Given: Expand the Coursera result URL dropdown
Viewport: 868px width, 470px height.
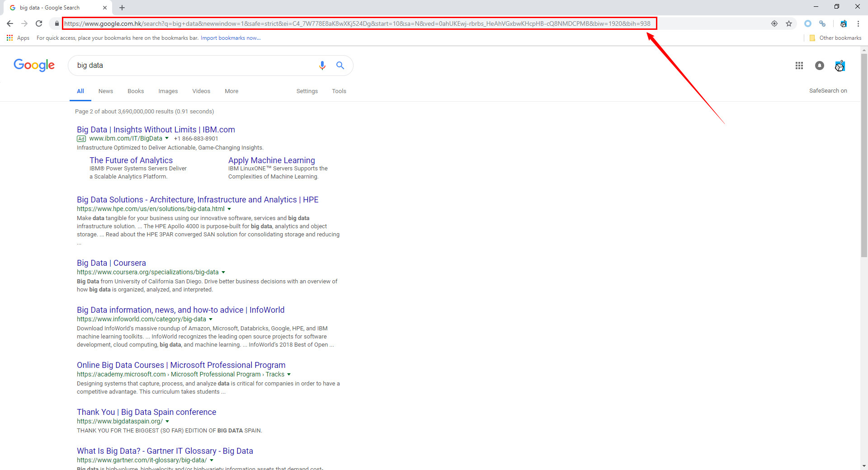Looking at the screenshot, I should (223, 272).
